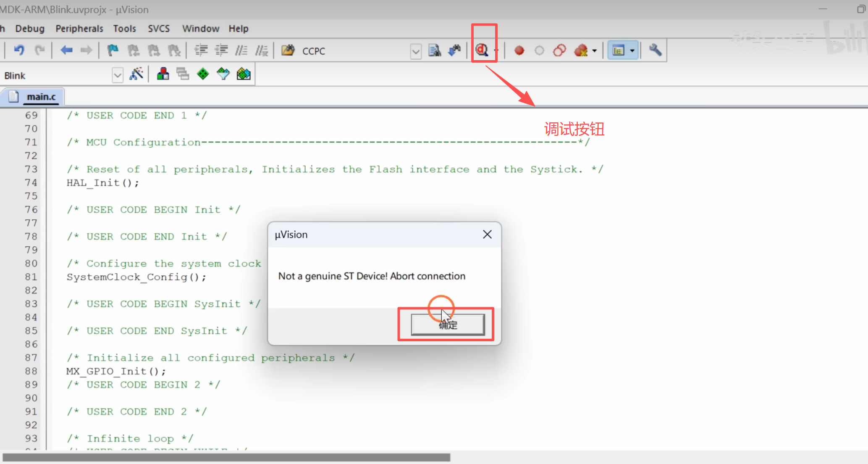The image size is (868, 464).
Task: Click the Manage Project Items icon
Action: pyautogui.click(x=163, y=74)
